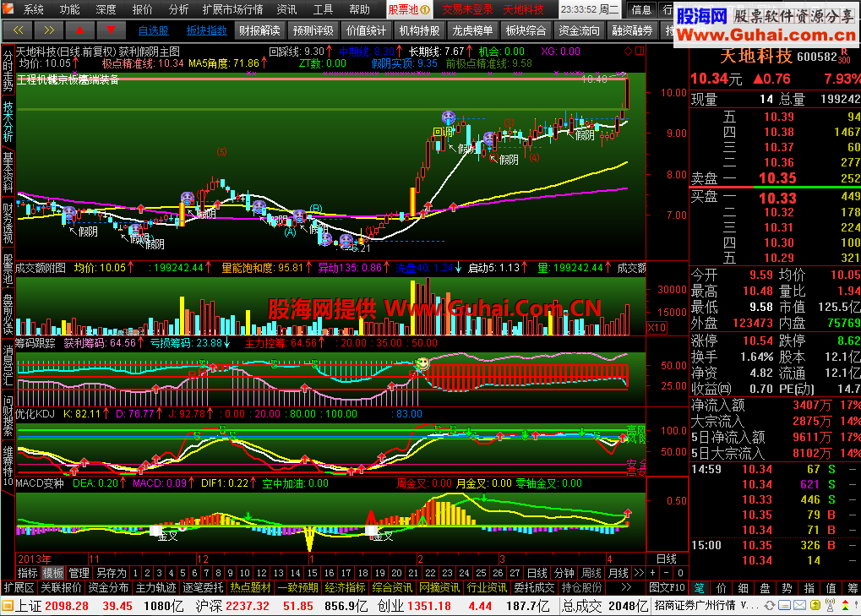Click the refresh icon in the status bar

pyautogui.click(x=770, y=606)
